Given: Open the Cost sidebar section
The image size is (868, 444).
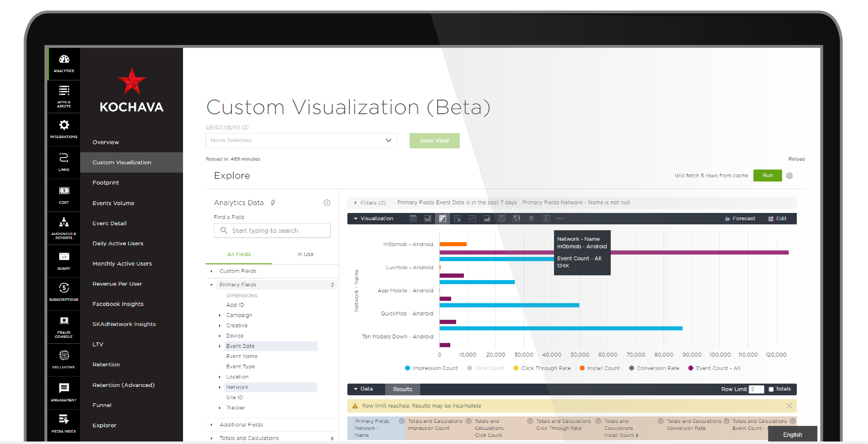Looking at the screenshot, I should coord(64,195).
